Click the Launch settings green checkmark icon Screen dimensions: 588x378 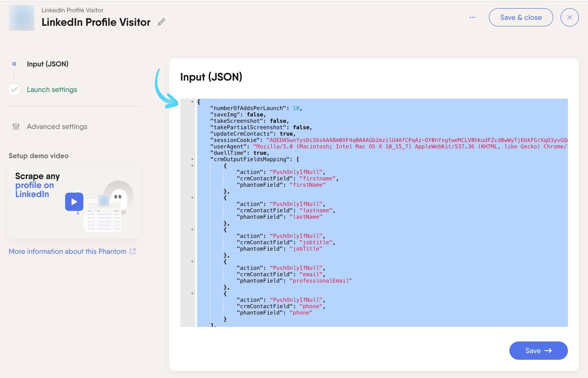point(14,89)
